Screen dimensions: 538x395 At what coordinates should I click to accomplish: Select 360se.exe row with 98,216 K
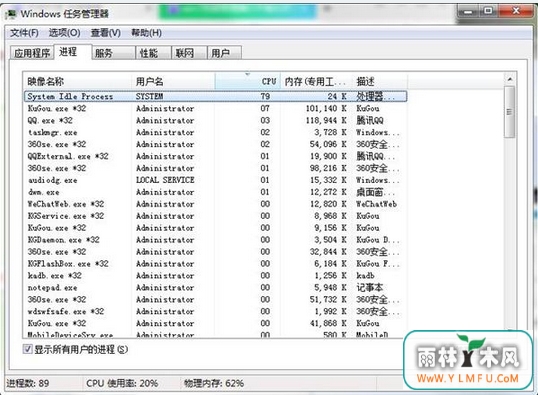[215, 168]
